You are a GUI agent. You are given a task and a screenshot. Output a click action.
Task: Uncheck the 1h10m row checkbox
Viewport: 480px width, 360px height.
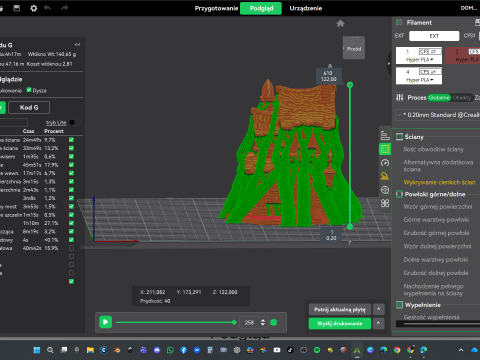[x=71, y=223]
